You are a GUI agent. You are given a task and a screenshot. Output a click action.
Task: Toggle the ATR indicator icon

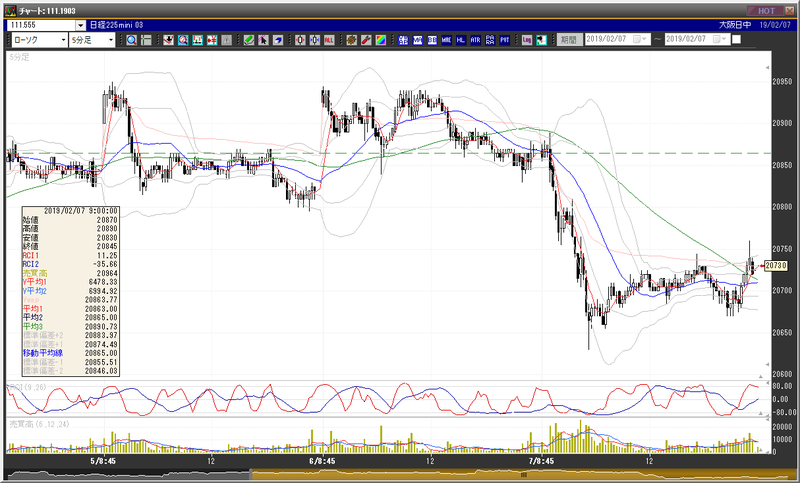click(476, 40)
